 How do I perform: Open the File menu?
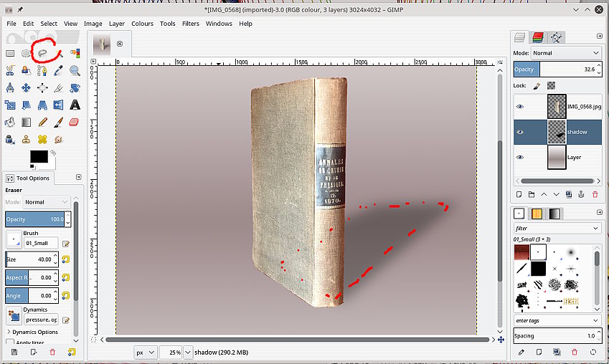[x=11, y=23]
